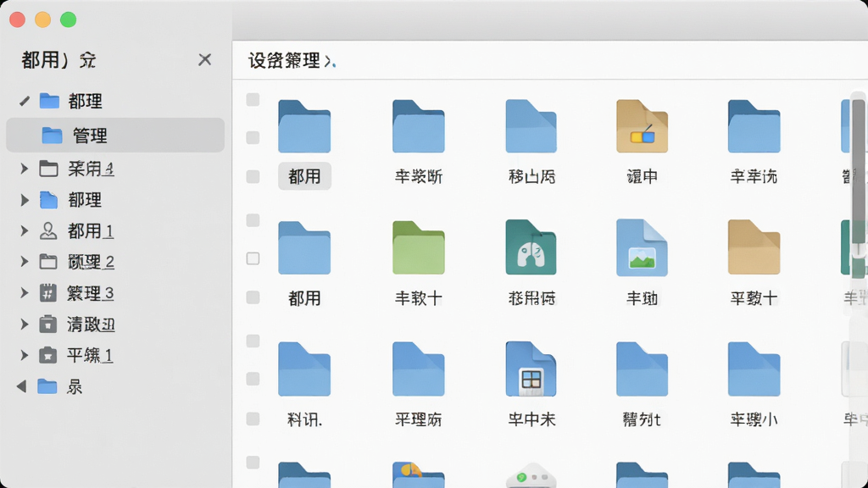Click the file name 半中未

coord(531,419)
